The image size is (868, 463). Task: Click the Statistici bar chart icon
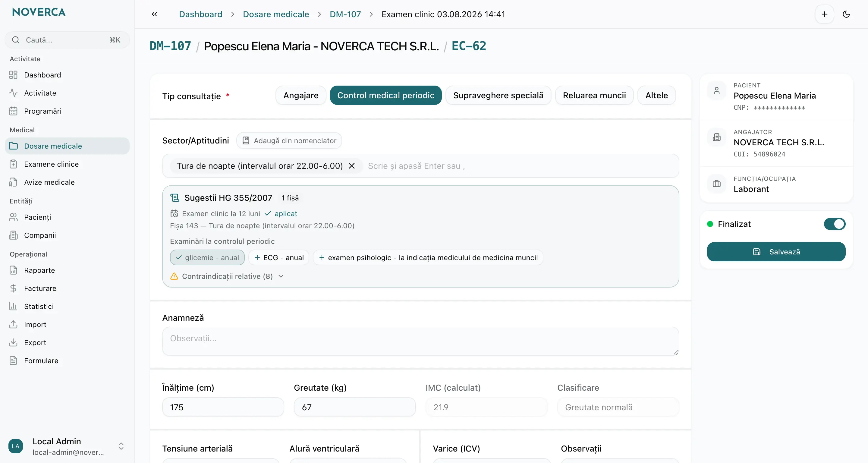13,306
